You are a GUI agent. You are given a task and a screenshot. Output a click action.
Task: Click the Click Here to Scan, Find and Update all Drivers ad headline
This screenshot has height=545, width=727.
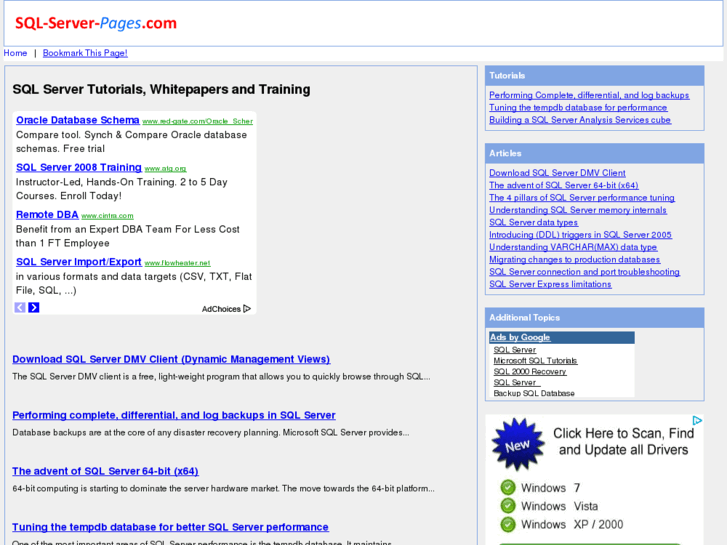click(624, 442)
